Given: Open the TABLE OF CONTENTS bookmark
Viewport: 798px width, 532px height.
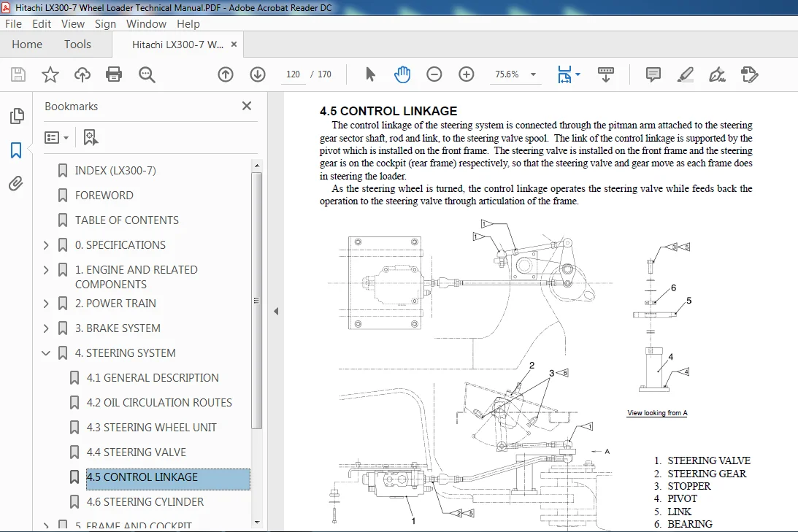Looking at the screenshot, I should 127,220.
